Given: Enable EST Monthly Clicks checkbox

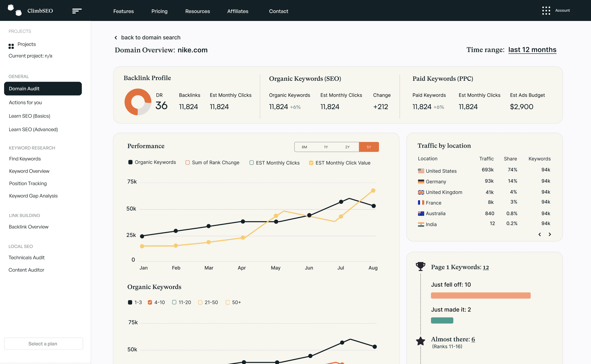Looking at the screenshot, I should 251,163.
